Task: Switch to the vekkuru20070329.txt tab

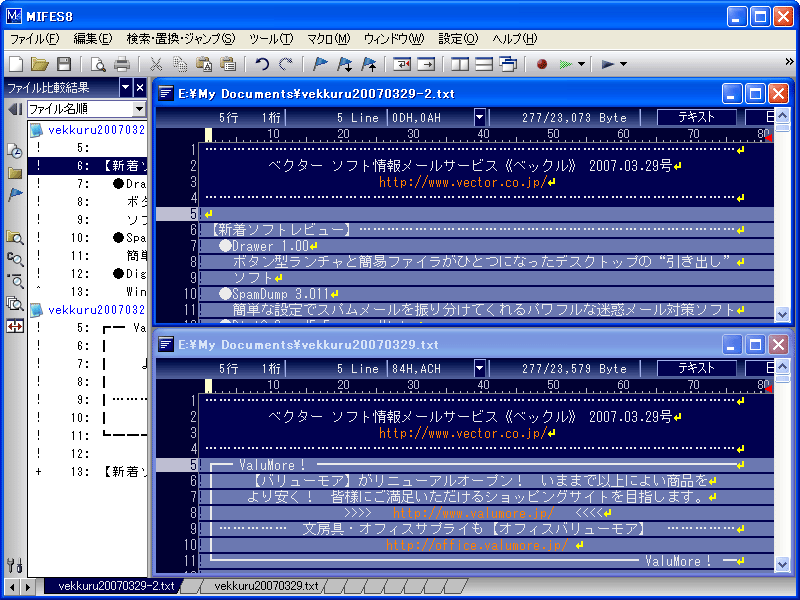Action: pyautogui.click(x=266, y=586)
